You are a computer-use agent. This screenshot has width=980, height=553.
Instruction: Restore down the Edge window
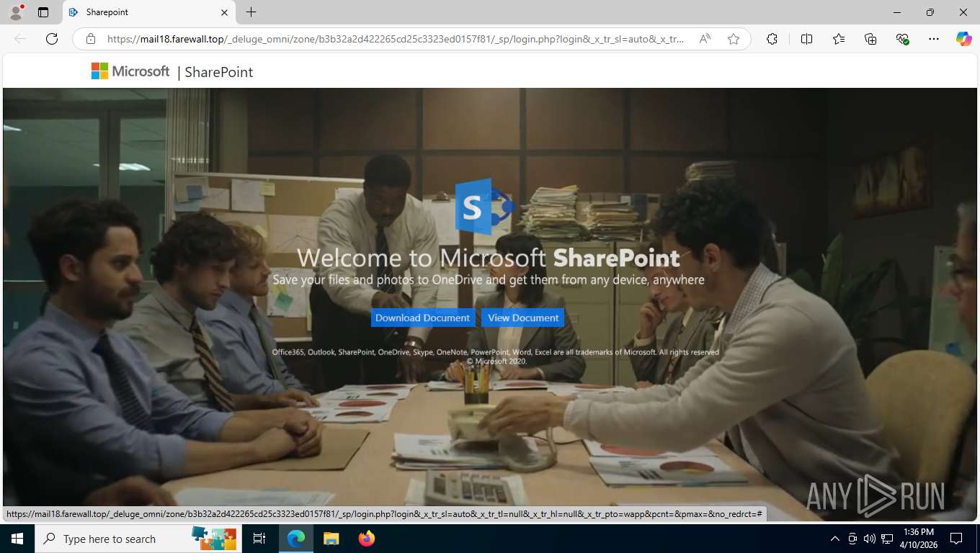930,12
